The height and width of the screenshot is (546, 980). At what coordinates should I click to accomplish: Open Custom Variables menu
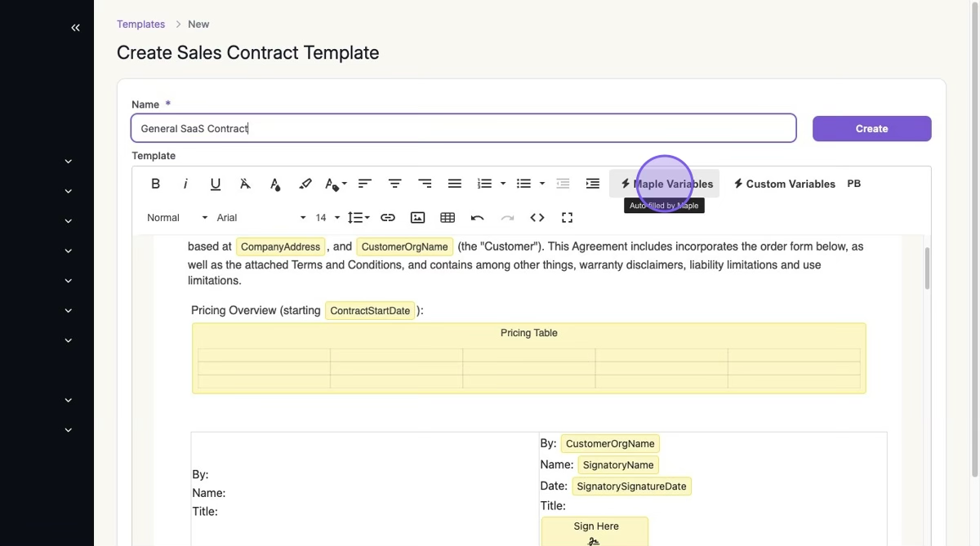point(784,184)
